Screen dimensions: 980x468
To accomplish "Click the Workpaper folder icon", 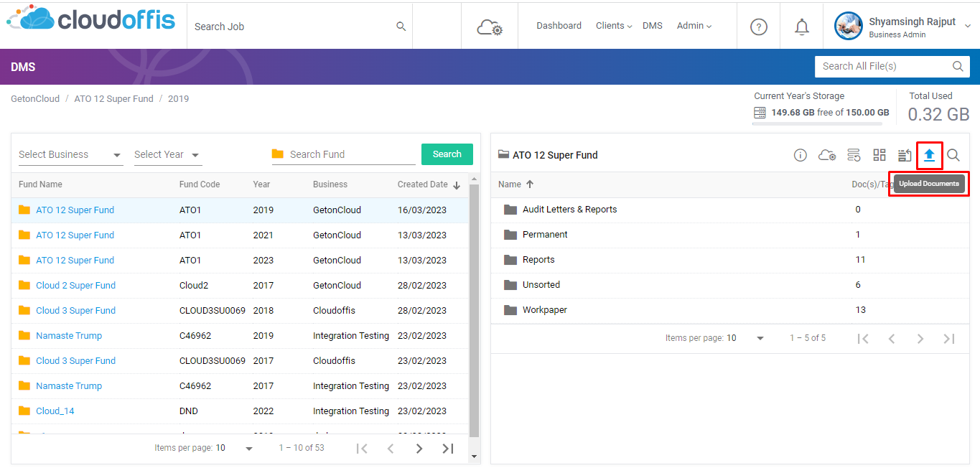I will coord(510,310).
